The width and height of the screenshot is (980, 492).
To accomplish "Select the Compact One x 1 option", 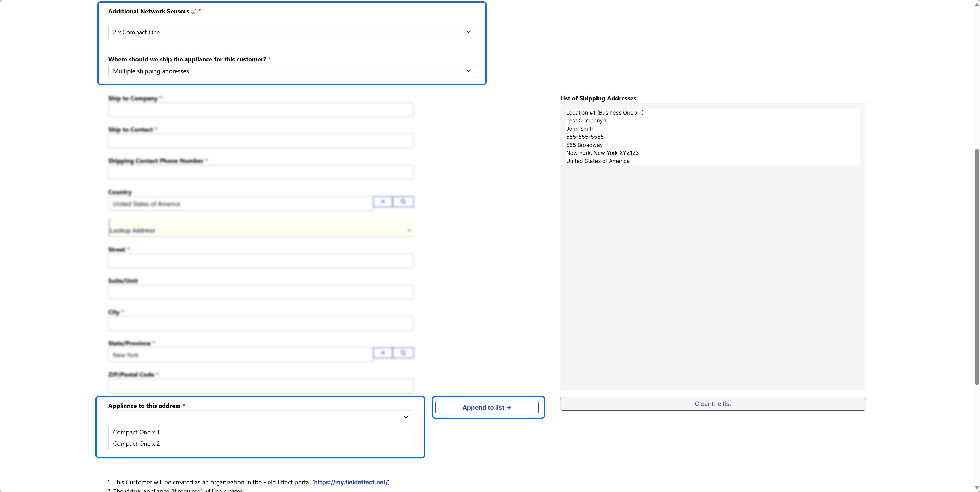I will tap(136, 432).
